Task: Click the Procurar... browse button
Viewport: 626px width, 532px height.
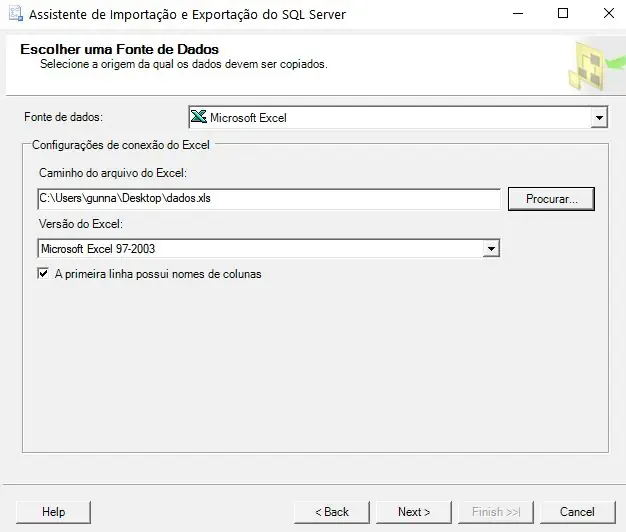Action: click(x=551, y=199)
